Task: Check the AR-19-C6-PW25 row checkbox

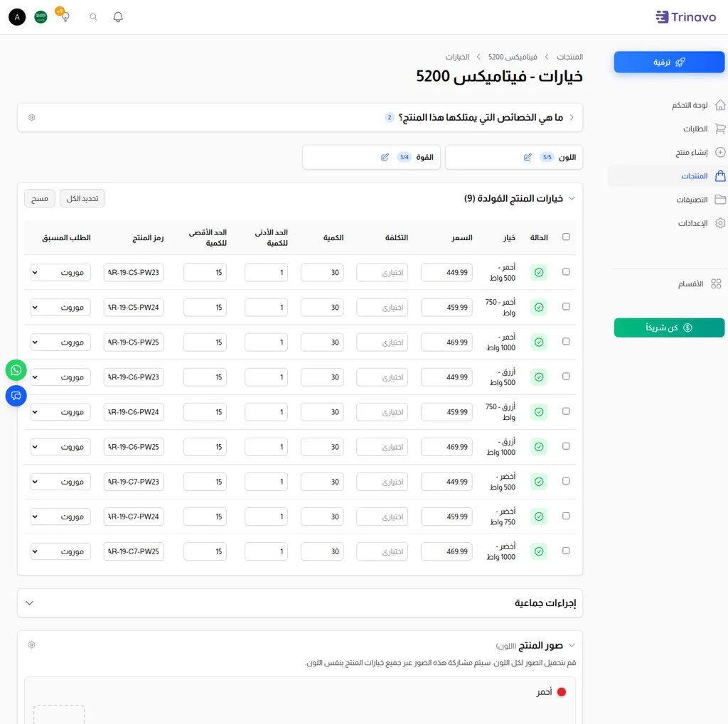Action: coord(566,446)
